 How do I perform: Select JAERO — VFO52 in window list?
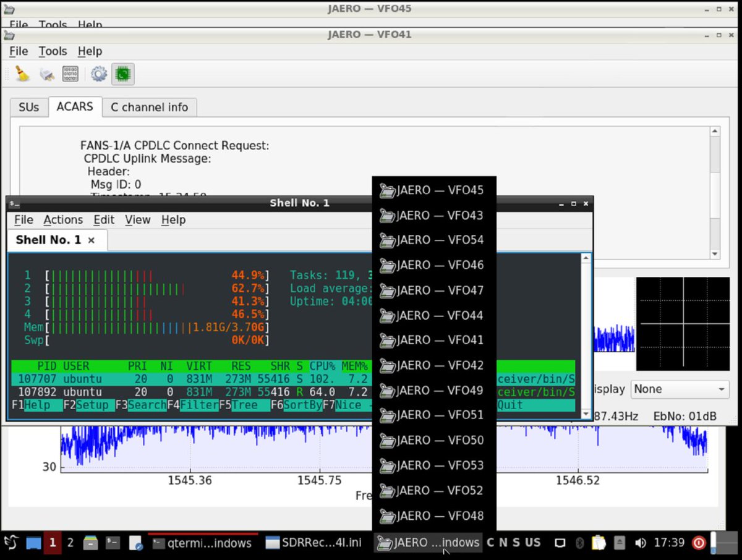(x=434, y=491)
